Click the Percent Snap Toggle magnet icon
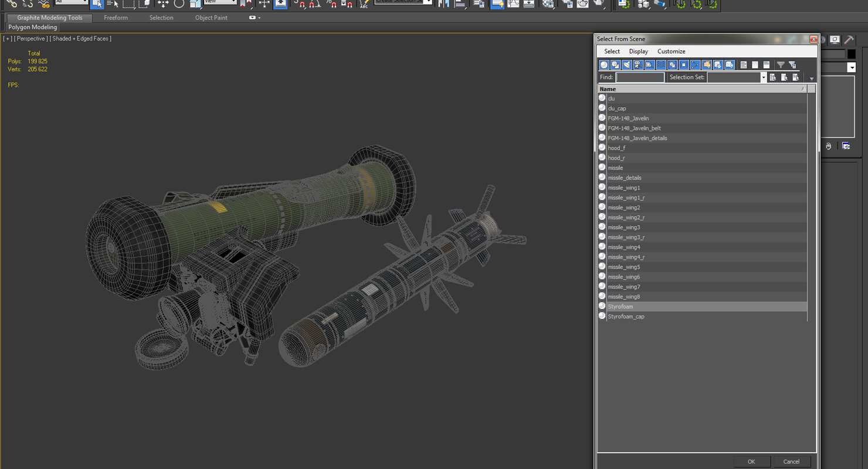 click(331, 4)
